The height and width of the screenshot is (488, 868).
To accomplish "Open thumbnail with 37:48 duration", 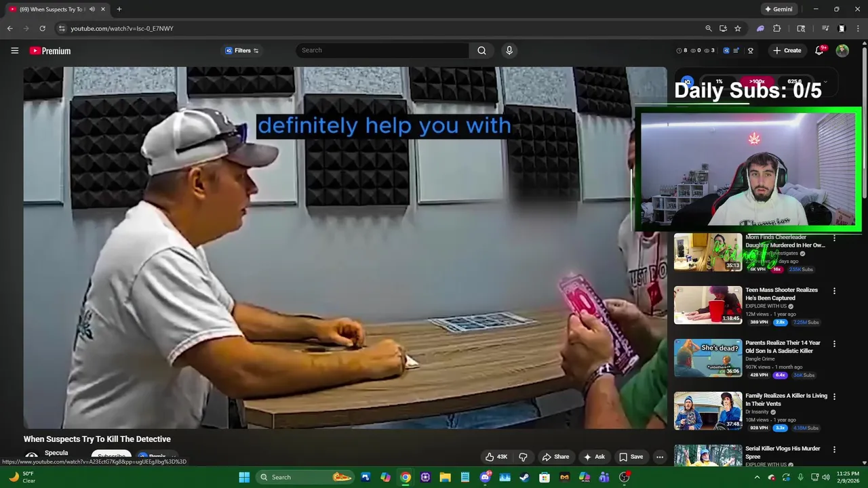I will (708, 411).
